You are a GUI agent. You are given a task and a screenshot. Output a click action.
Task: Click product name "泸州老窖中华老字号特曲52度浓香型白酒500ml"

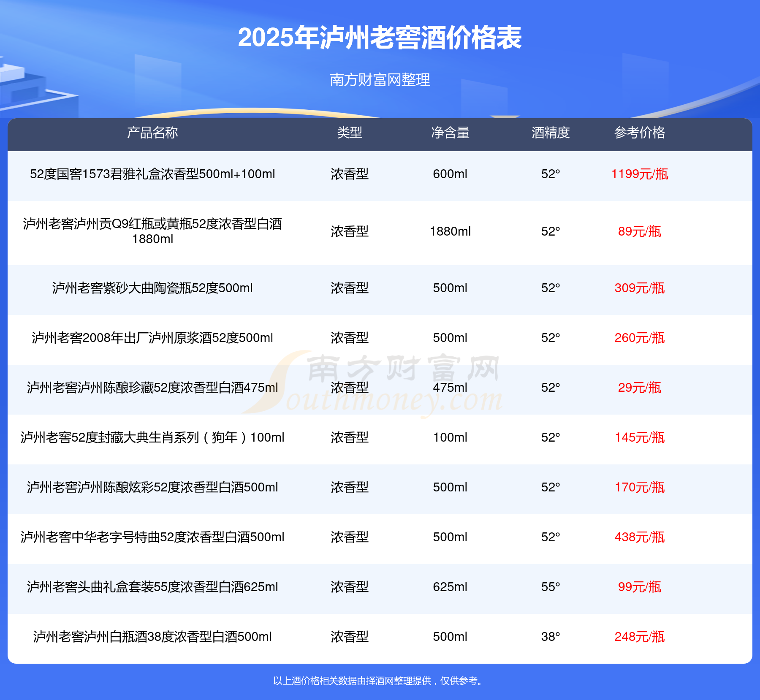point(152,537)
